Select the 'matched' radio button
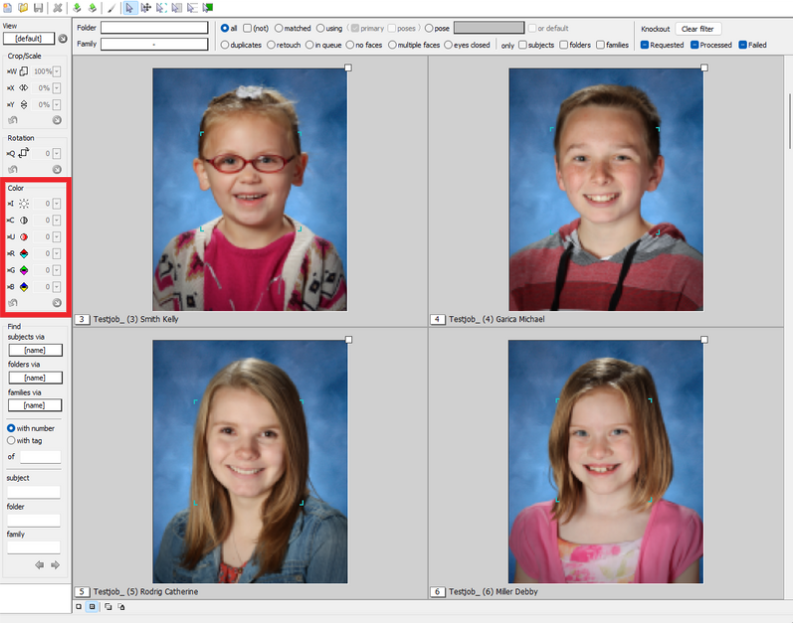 click(278, 28)
